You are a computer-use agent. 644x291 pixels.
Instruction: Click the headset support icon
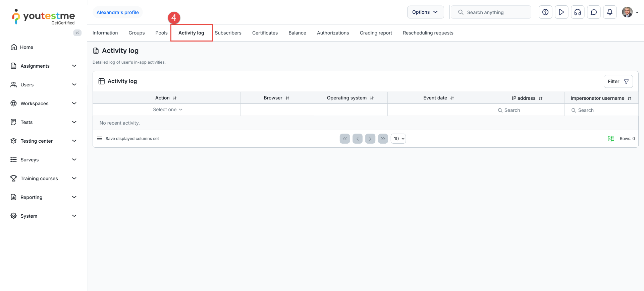tap(578, 12)
